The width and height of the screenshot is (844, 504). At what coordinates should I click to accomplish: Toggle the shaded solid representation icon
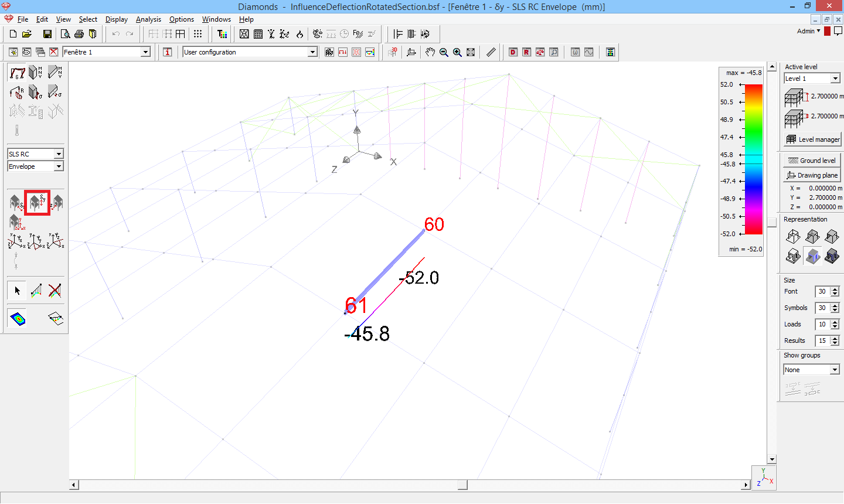[x=812, y=256]
